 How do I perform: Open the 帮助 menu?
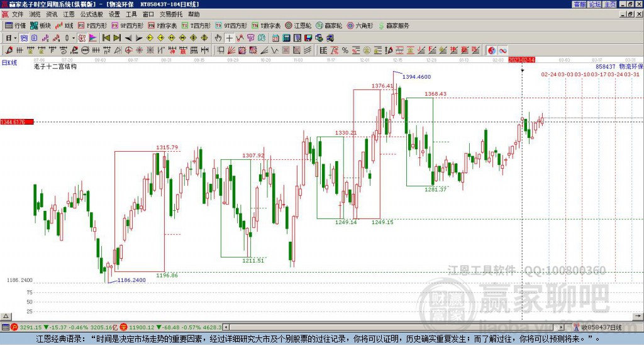point(194,14)
